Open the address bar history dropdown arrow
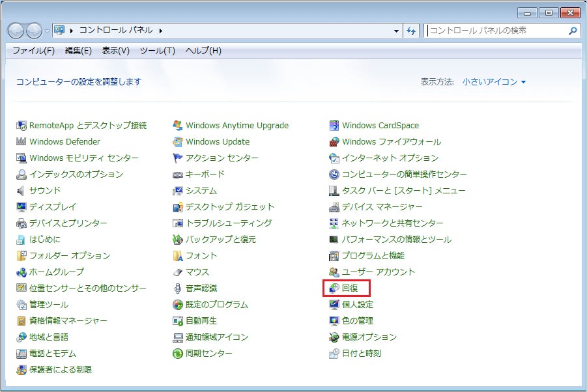Screen dimensions: 587x392 pos(397,31)
